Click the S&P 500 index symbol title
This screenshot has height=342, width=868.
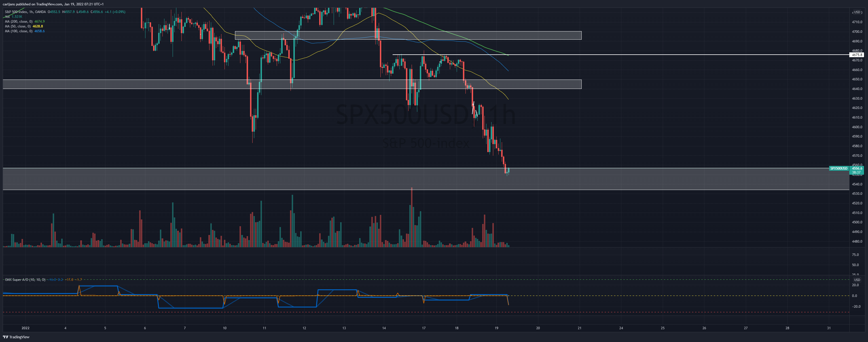[x=25, y=12]
